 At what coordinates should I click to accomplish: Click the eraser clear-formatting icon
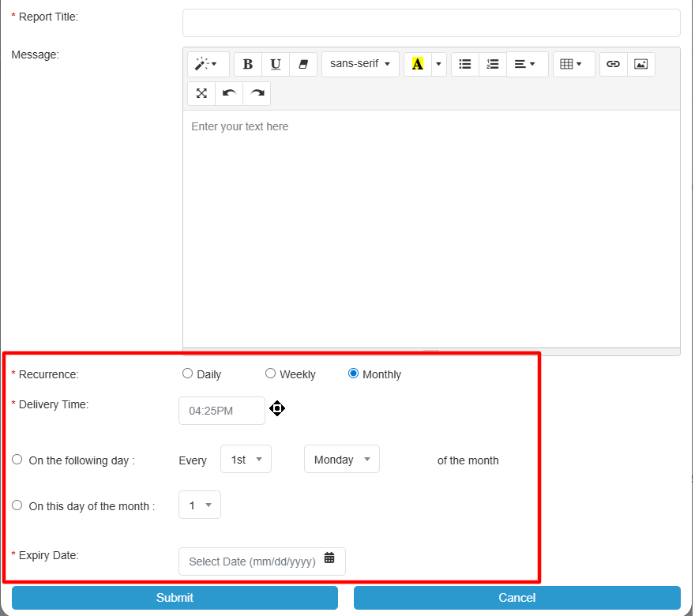(x=303, y=65)
